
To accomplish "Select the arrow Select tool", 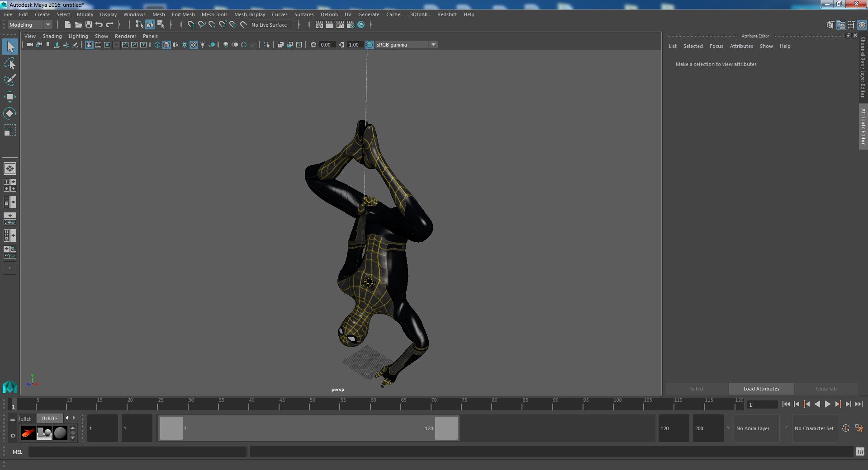I will 10,46.
